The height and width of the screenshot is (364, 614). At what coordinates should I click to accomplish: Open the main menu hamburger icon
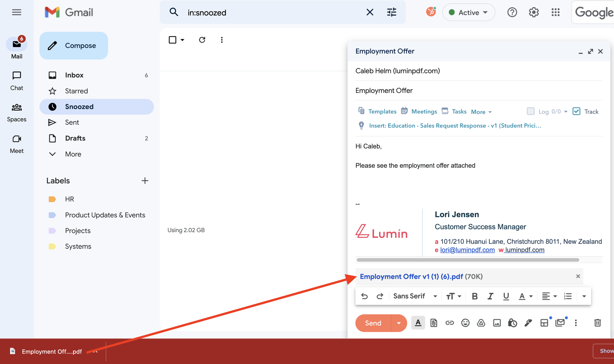coord(17,12)
